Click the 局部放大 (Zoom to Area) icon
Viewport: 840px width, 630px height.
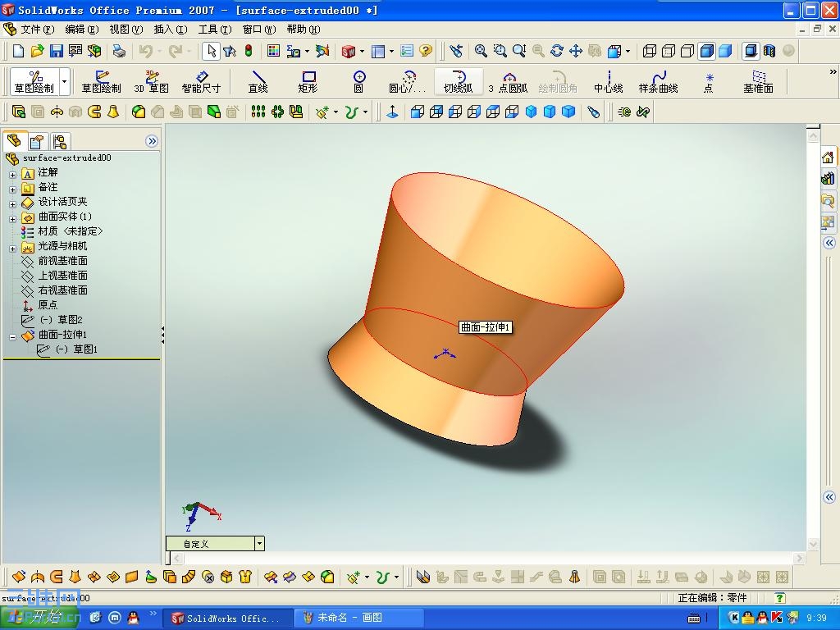[500, 51]
